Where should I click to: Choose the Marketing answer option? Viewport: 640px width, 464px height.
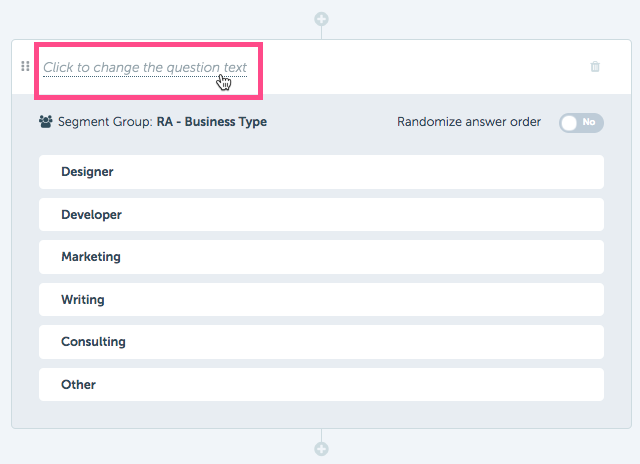321,257
